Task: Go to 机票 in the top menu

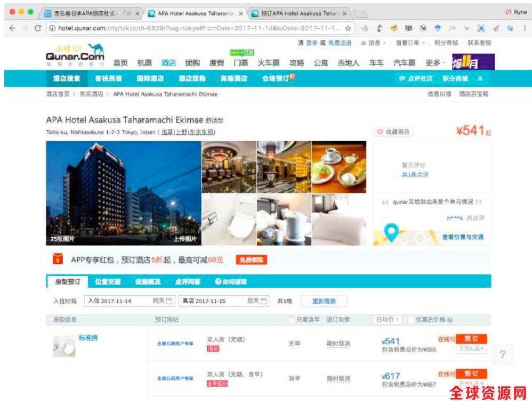Action: pos(144,63)
